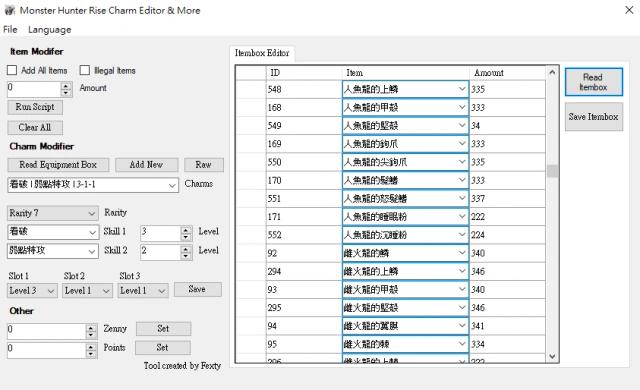Click the item Amount spinner arrows
Screen dimensions: 640x390
pyautogui.click(x=66, y=89)
